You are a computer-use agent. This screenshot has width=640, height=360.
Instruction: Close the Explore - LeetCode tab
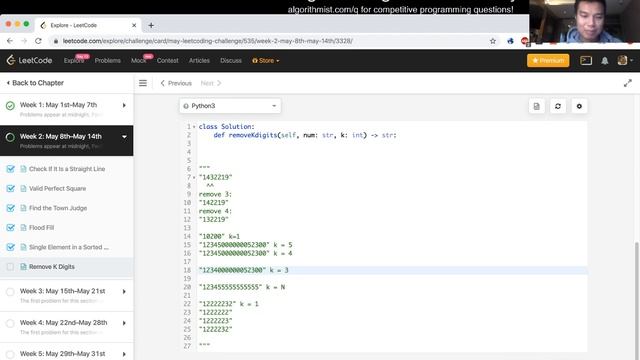(x=134, y=25)
